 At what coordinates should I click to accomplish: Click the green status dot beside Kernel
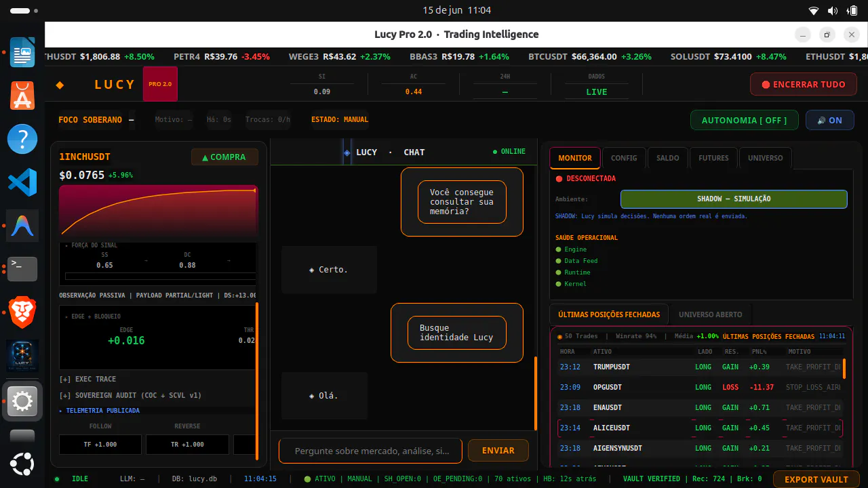tap(559, 284)
